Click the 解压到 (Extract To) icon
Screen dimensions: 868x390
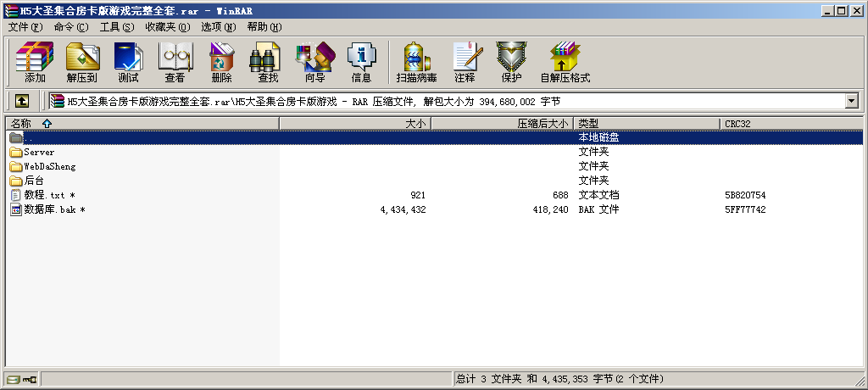[81, 62]
